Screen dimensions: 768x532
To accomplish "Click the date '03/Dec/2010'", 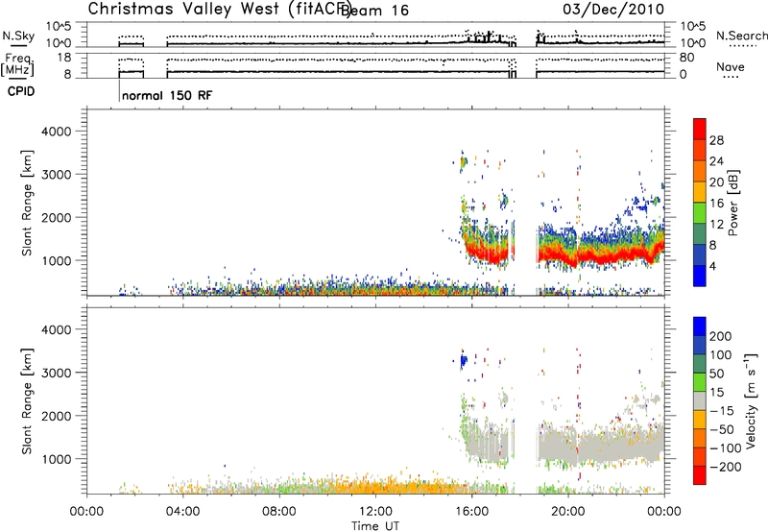I will 613,9.
